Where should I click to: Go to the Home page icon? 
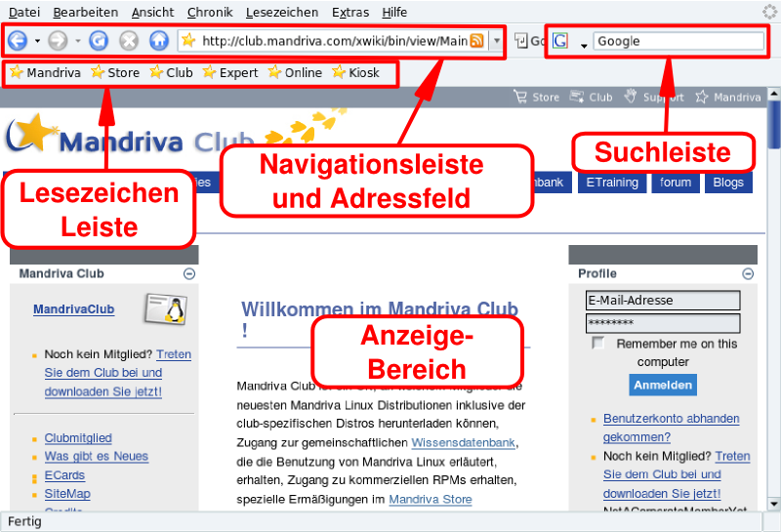pos(159,40)
